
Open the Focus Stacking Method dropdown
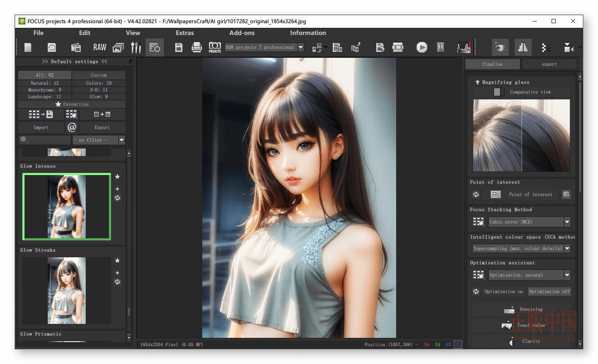[530, 222]
